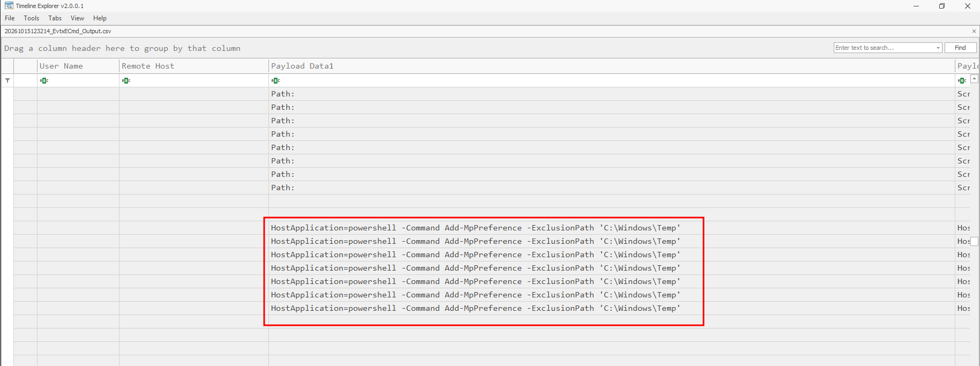Viewport: 980px width, 366px height.
Task: Click the 'Enter text to search' field
Action: click(x=884, y=48)
